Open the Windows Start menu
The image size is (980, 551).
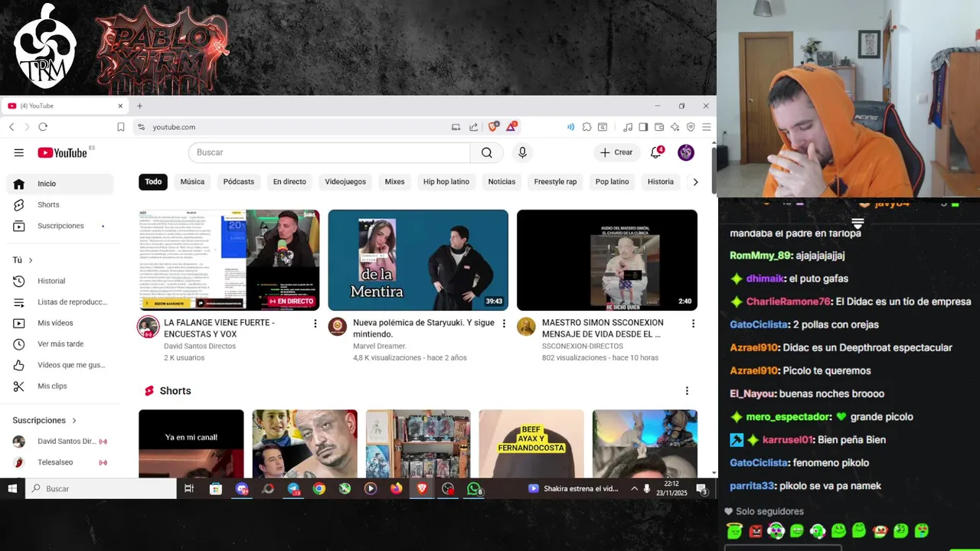click(12, 488)
